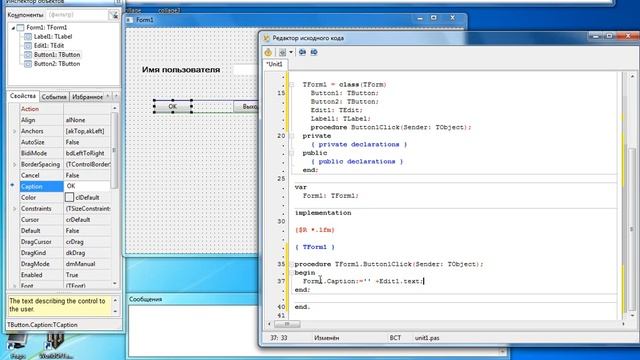Select Form1: TForm1 in component tree
Screen dimensions: 640x360
[47, 27]
